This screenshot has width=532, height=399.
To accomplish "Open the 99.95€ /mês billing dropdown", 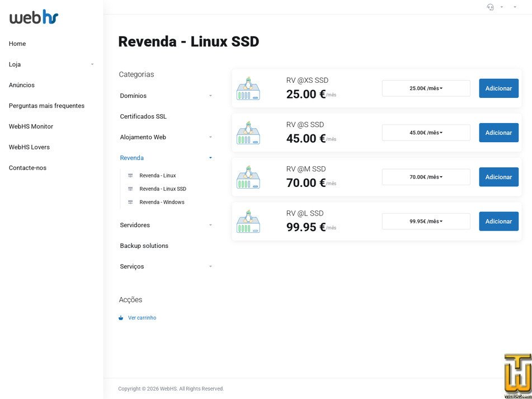I will pyautogui.click(x=426, y=221).
